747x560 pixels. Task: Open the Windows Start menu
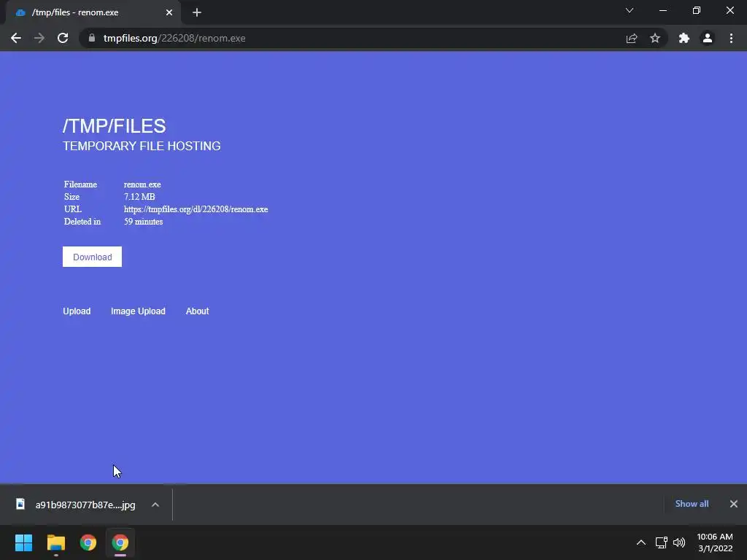point(23,542)
